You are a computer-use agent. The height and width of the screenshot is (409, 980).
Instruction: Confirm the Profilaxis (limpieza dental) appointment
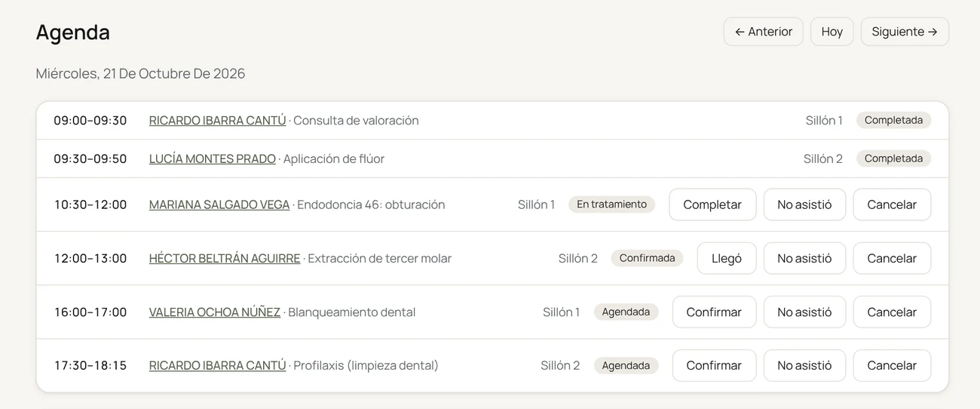[x=714, y=365]
